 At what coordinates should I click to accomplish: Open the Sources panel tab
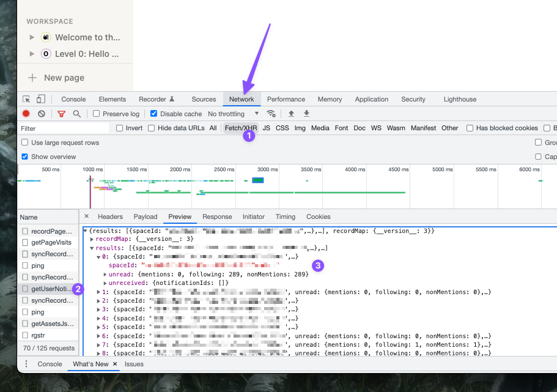click(x=204, y=99)
